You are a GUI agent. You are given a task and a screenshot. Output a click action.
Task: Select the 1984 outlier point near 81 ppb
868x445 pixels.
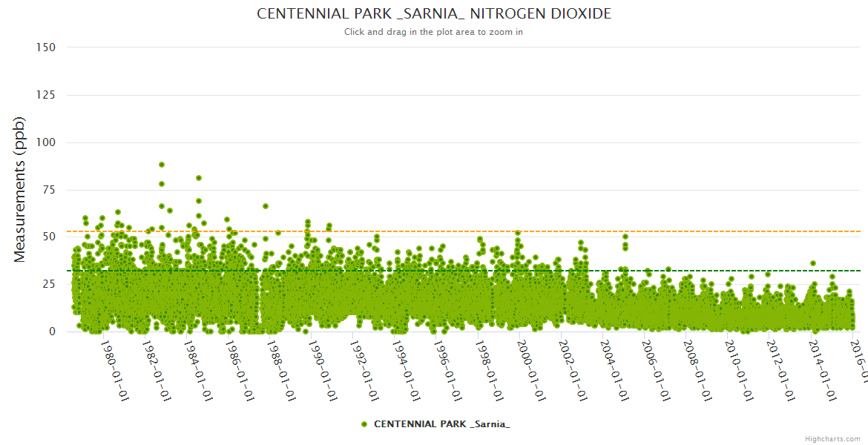click(199, 178)
